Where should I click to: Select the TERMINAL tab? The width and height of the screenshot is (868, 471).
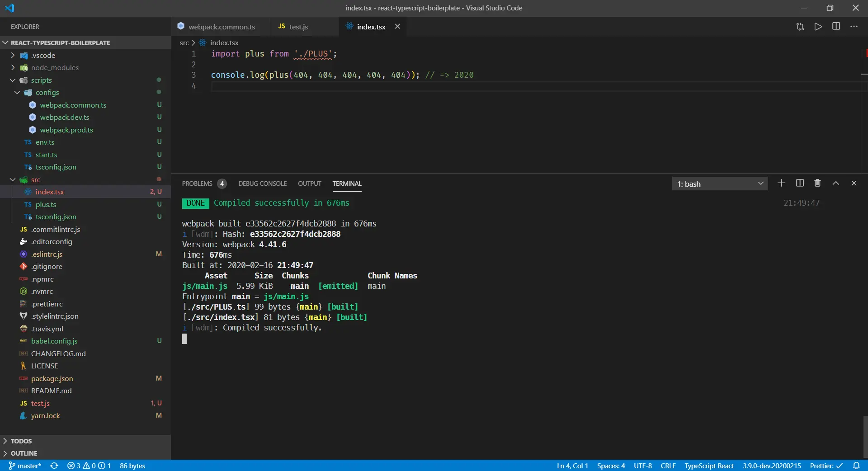tap(347, 184)
